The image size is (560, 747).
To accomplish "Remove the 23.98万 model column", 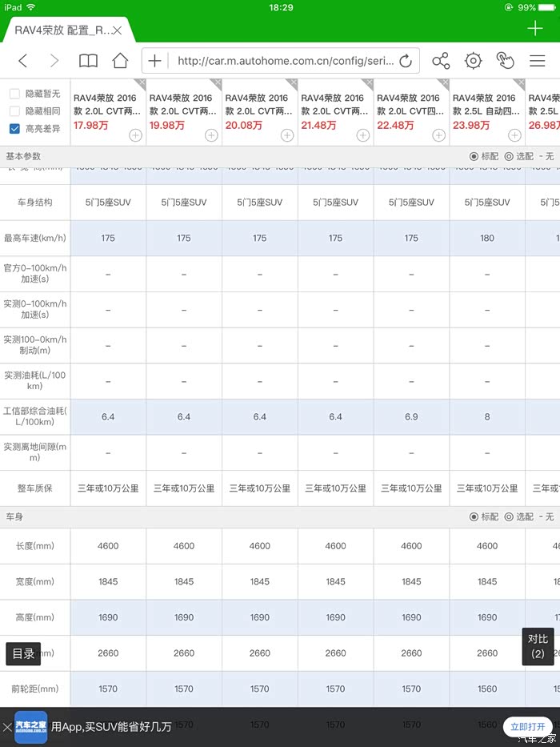I will coord(519,84).
